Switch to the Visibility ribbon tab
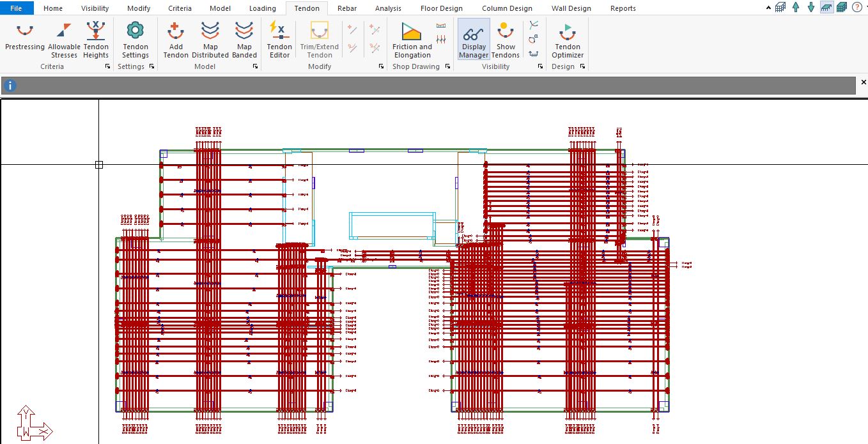Image resolution: width=868 pixels, height=444 pixels. [95, 8]
